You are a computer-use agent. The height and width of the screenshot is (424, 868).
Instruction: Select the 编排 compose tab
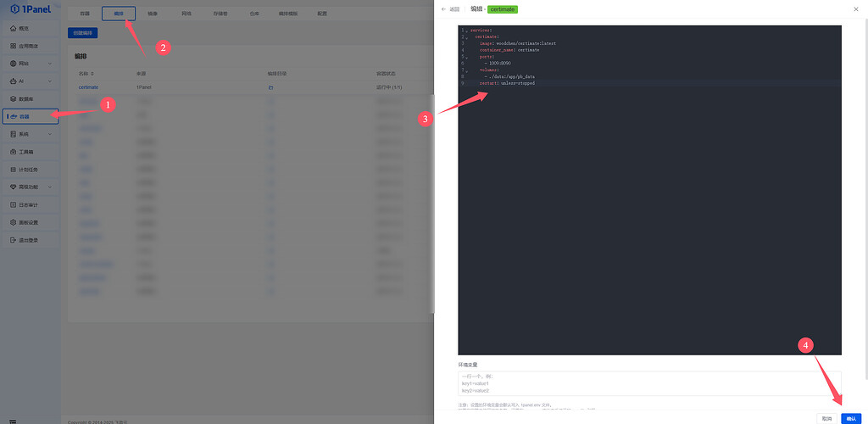(118, 14)
